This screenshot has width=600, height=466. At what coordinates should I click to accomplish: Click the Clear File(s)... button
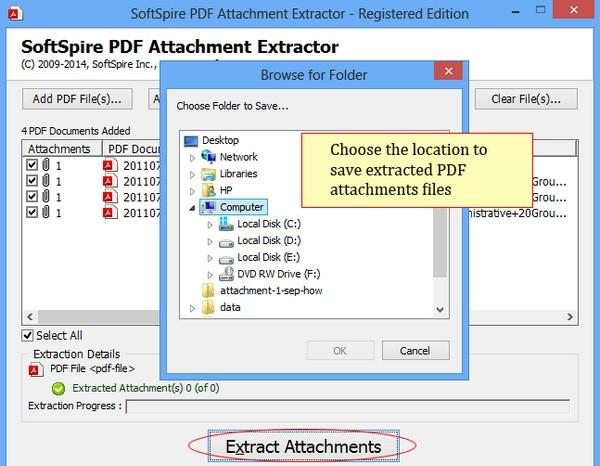click(526, 99)
